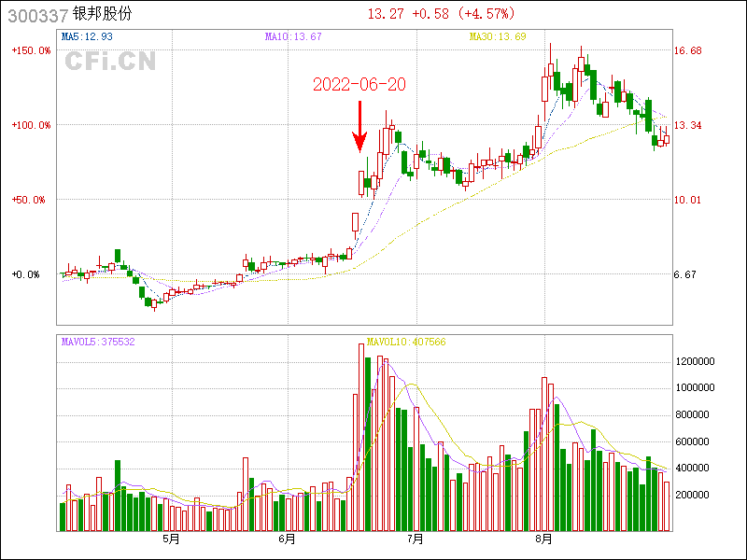Click the current price 13.27 in header
This screenshot has width=747, height=560.
(387, 14)
